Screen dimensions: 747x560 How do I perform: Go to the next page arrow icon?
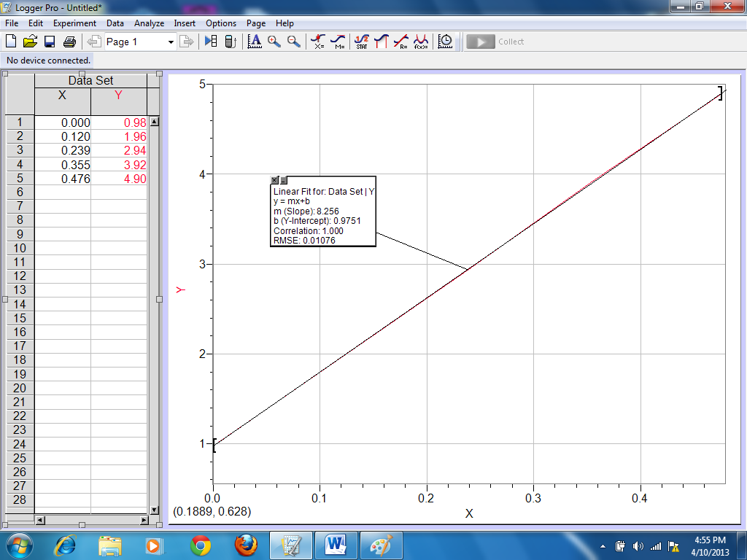pyautogui.click(x=186, y=42)
